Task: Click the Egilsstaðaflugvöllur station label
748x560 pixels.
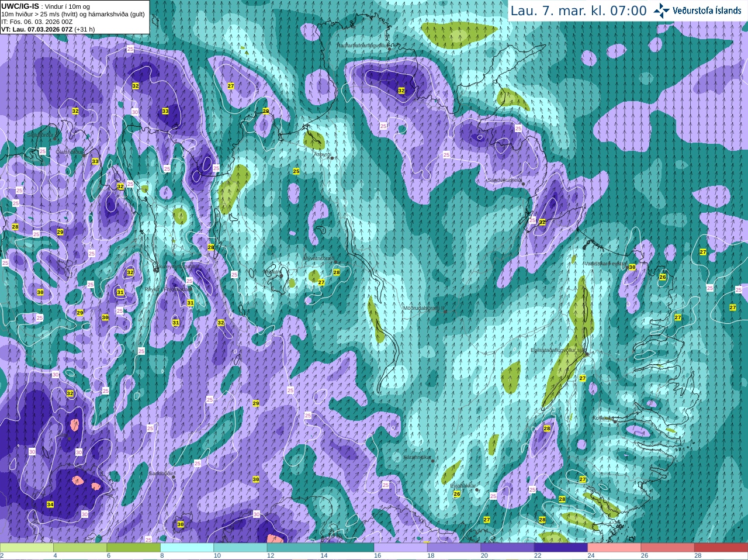Action: (557, 350)
